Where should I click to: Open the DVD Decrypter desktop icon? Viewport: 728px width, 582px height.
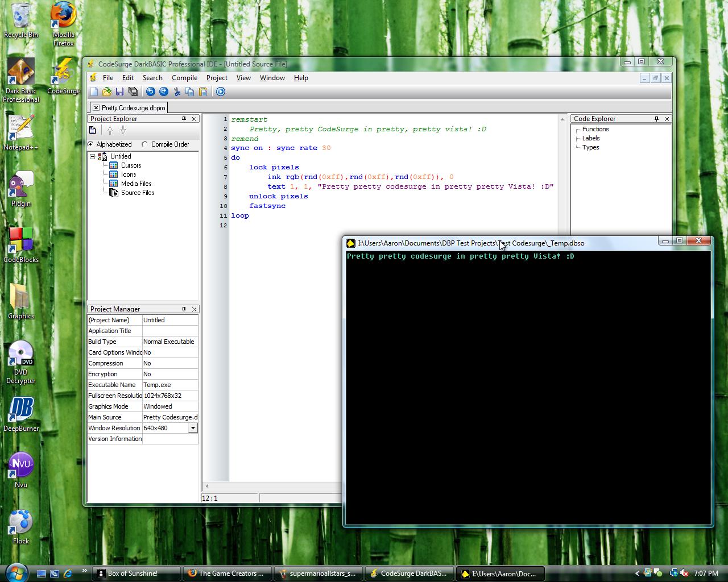pos(21,362)
